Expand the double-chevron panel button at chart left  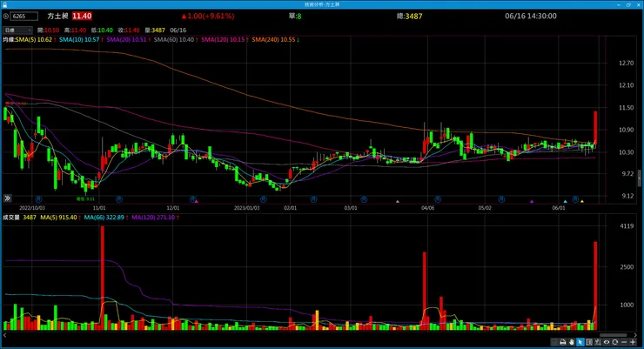(7, 198)
